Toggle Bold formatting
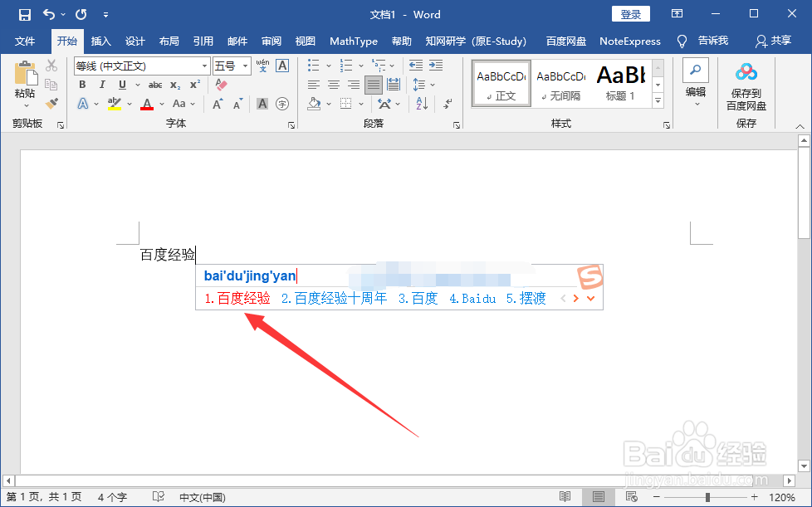Screen dimensions: 812x507 (82, 85)
